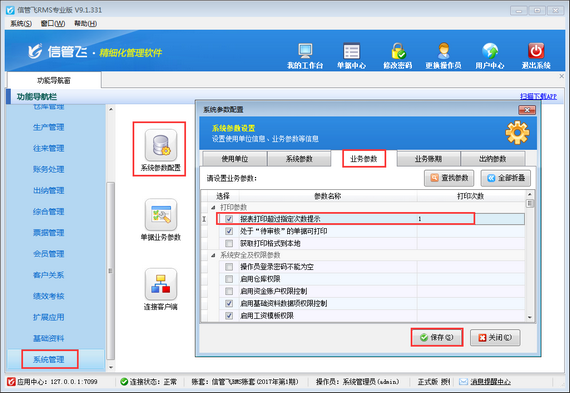Collapse 打印参数 group
Image resolution: width=570 pixels, height=393 pixels.
point(213,208)
